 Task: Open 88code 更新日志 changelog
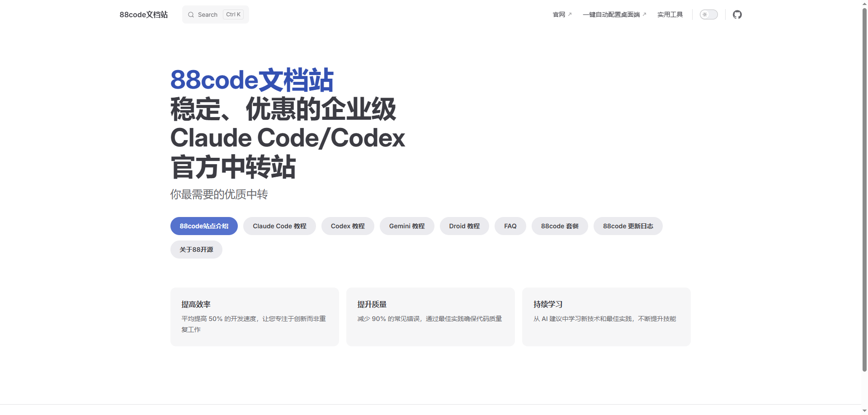(628, 226)
